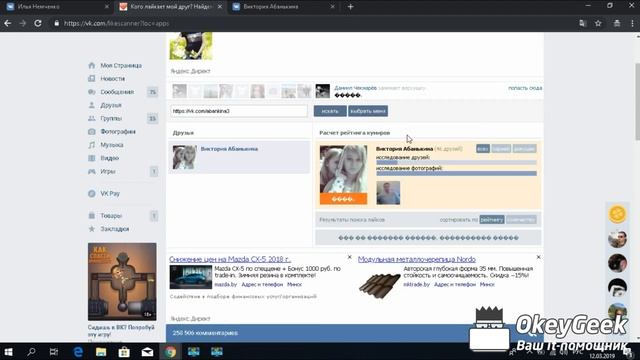
Task: Launch Microsoft Edge from taskbar
Action: coord(78,351)
